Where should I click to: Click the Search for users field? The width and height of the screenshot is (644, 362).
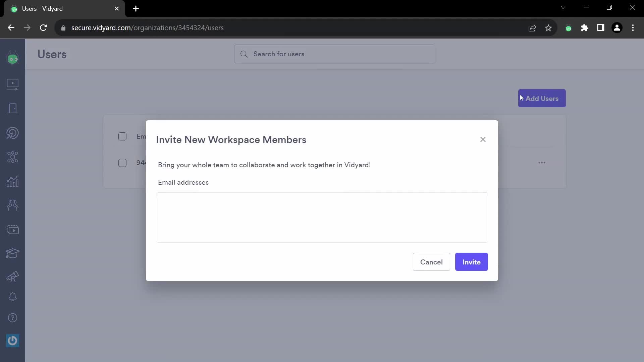[335, 54]
